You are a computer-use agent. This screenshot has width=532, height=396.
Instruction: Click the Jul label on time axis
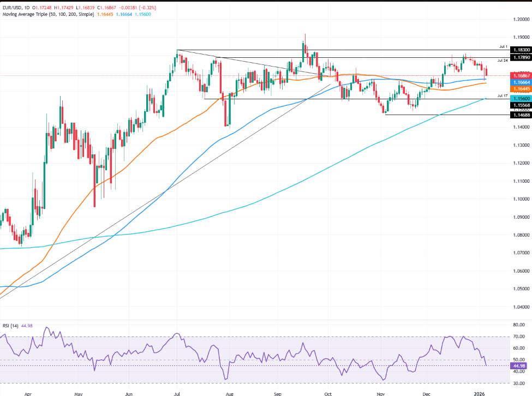coord(178,393)
